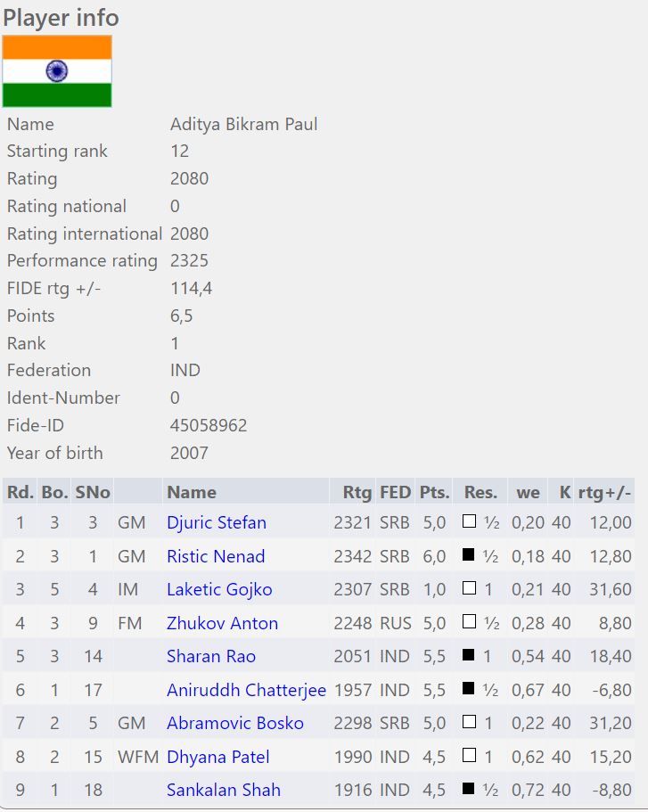648x812 pixels.
Task: Click white piece icon in round 4
Action: [x=469, y=622]
